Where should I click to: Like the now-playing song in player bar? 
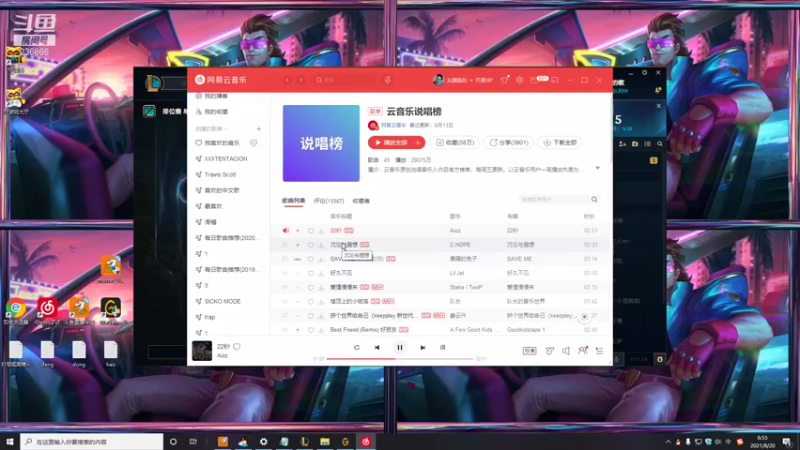(237, 347)
